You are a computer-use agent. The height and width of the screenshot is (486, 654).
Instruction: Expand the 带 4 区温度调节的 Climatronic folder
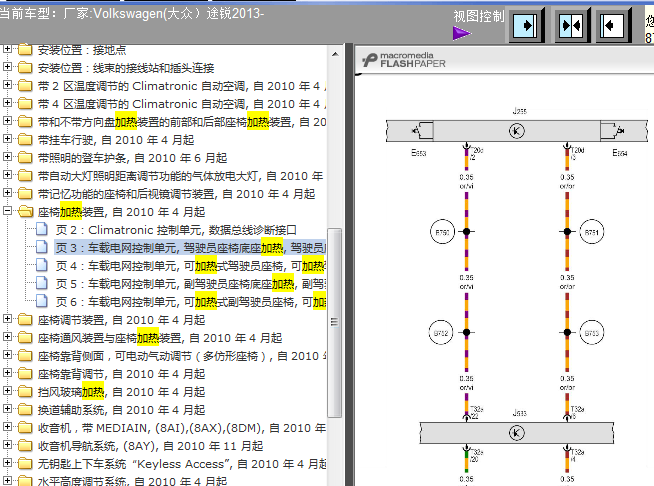[7, 103]
